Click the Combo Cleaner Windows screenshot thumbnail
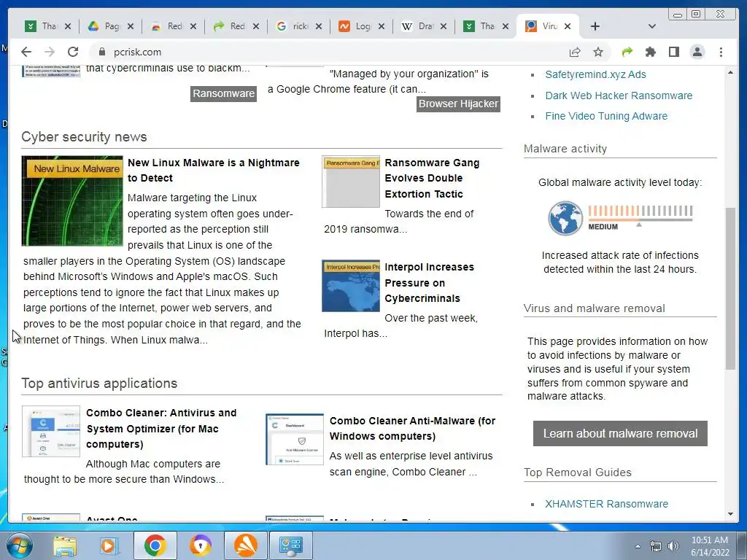The width and height of the screenshot is (747, 560). coord(295,439)
